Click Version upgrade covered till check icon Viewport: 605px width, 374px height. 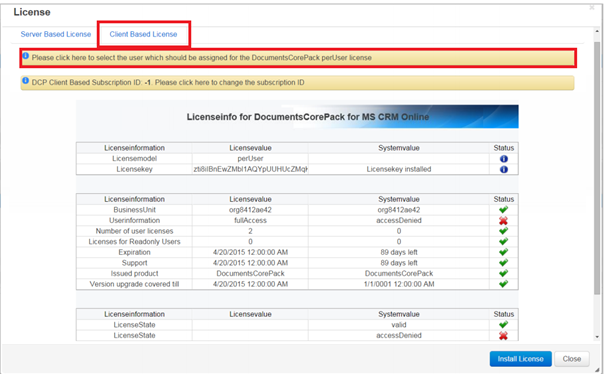pos(503,284)
